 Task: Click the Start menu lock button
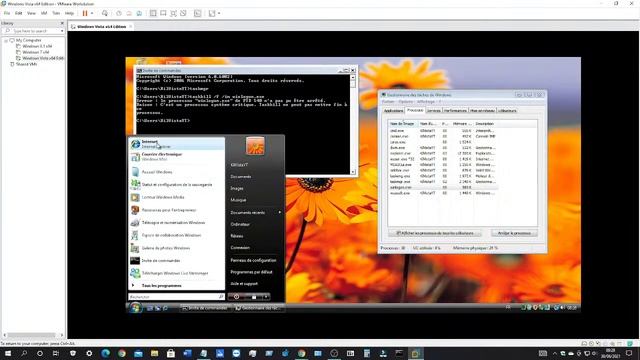254,297
